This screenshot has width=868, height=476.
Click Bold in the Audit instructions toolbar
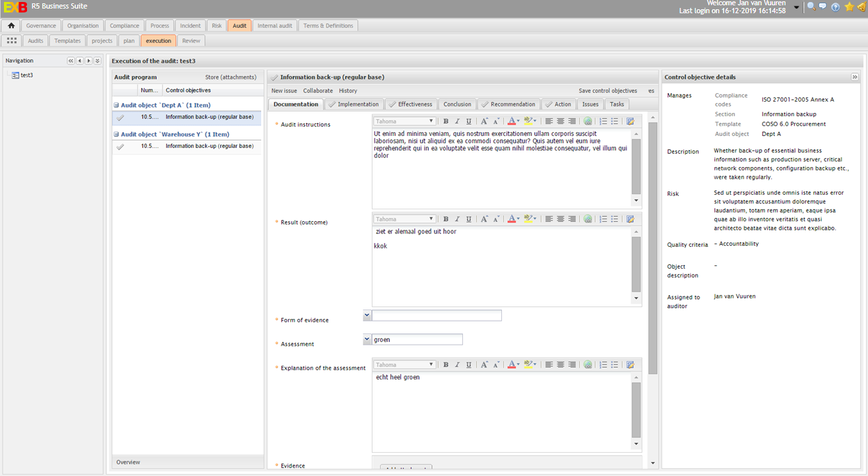[446, 121]
